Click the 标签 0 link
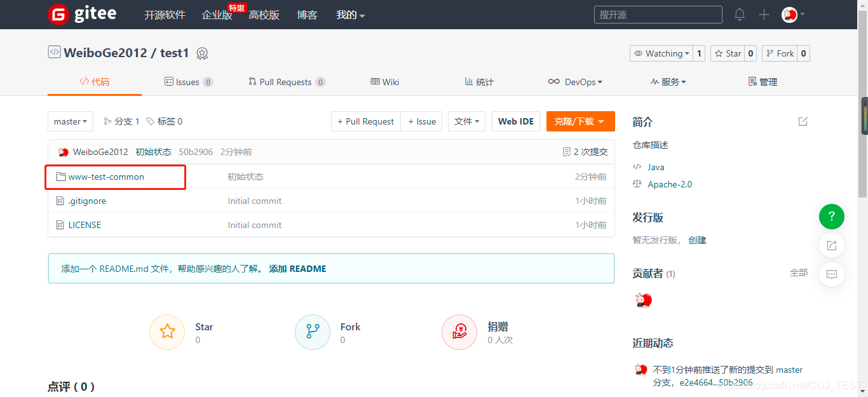The width and height of the screenshot is (868, 397). [x=165, y=121]
